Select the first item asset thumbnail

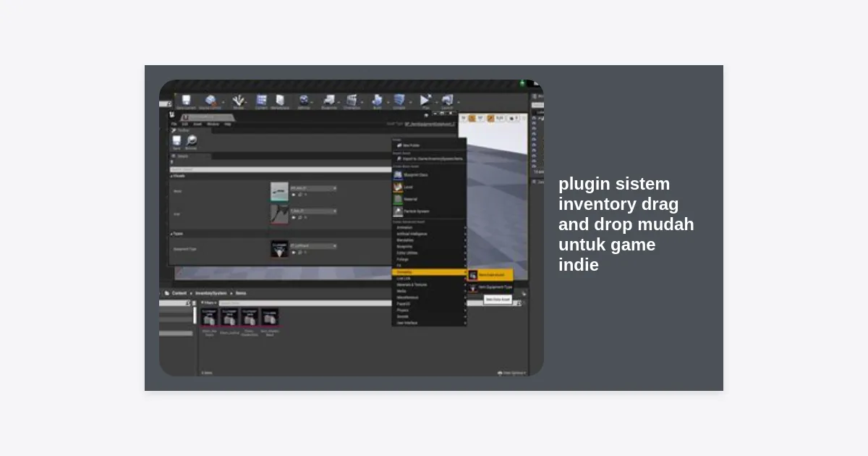[209, 318]
